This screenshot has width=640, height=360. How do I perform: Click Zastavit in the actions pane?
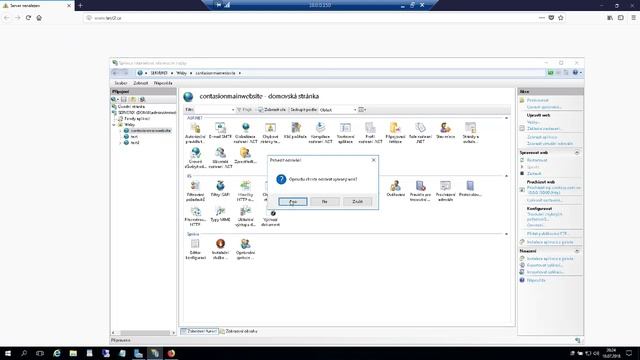coord(534,173)
